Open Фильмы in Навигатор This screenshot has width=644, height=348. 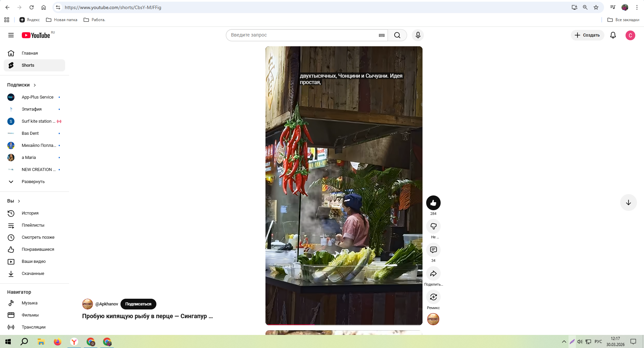(34, 315)
